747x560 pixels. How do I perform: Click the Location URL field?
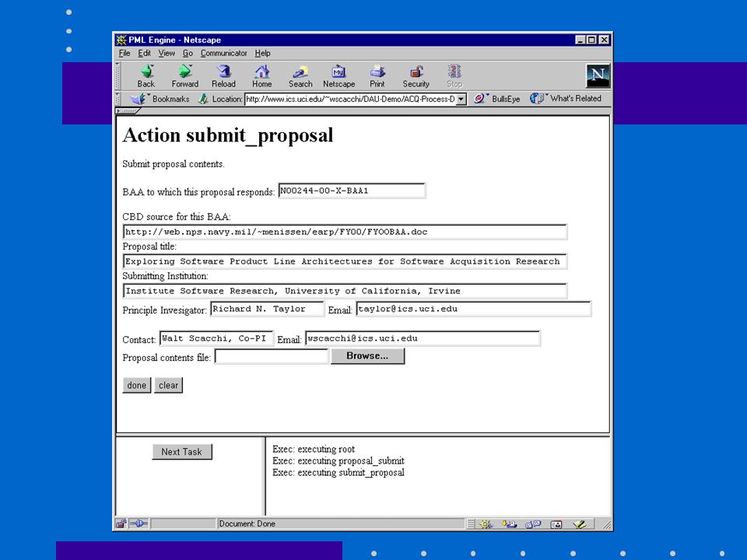351,99
